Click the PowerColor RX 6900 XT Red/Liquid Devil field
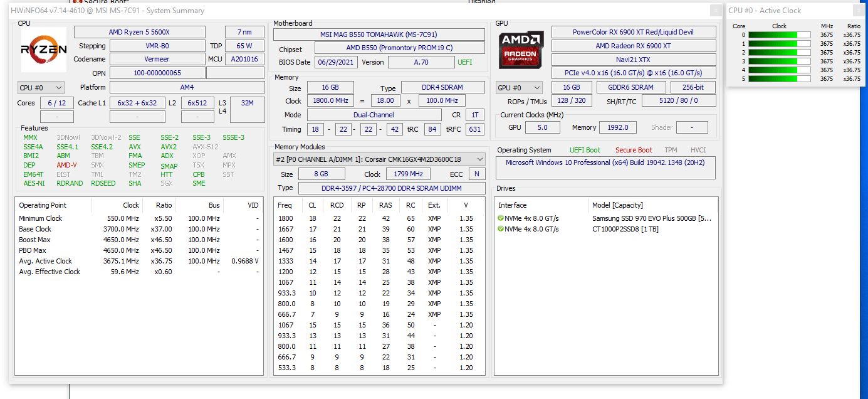868x399 pixels. (x=634, y=32)
